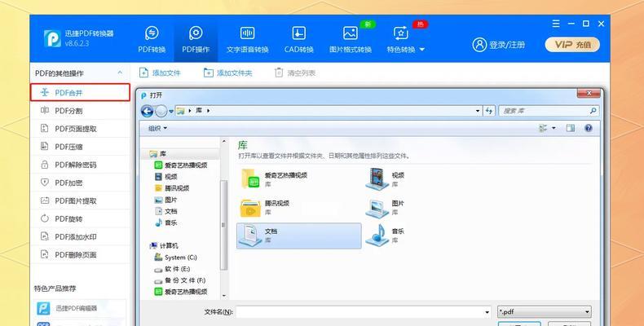Select PDF旋转 option
Viewport: 644px width, 326px height.
pyautogui.click(x=80, y=219)
